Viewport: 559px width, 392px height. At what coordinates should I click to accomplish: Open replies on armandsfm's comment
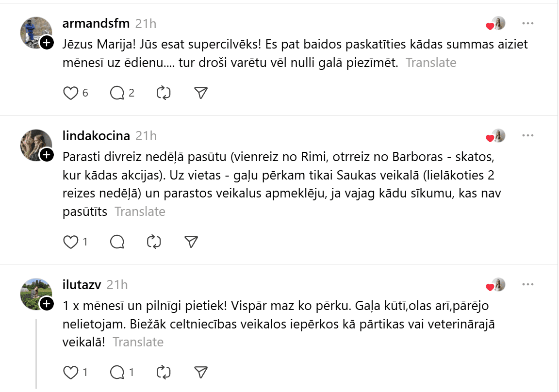coord(117,93)
